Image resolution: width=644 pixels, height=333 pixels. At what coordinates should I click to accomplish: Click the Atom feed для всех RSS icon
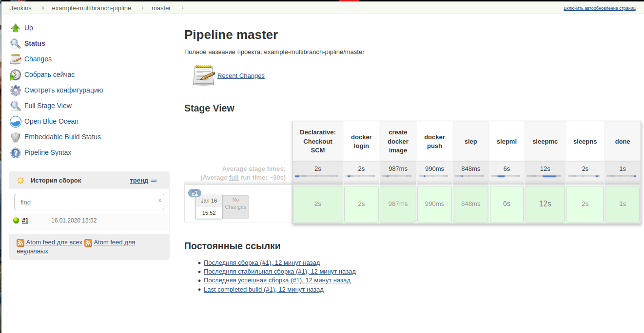point(20,242)
